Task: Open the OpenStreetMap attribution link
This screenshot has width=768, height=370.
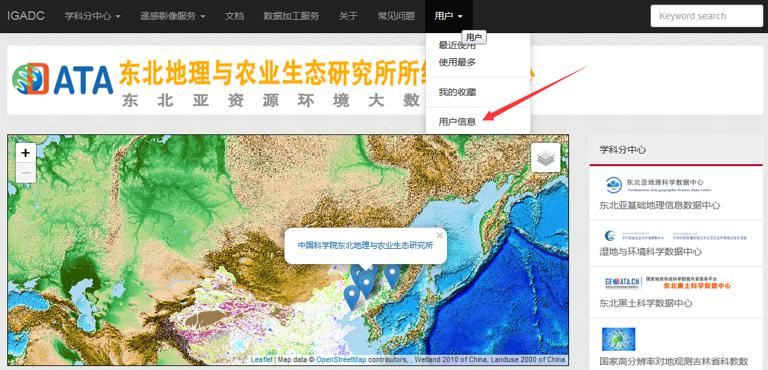Action: pos(341,360)
